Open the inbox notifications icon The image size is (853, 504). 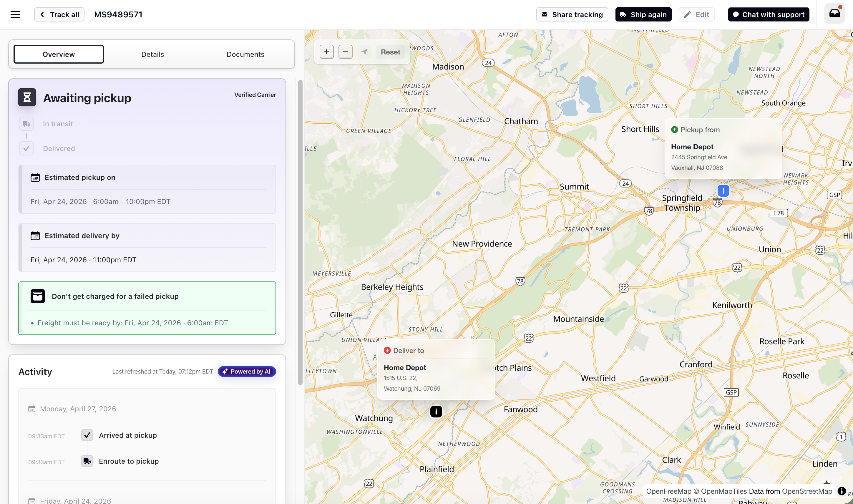click(x=835, y=14)
